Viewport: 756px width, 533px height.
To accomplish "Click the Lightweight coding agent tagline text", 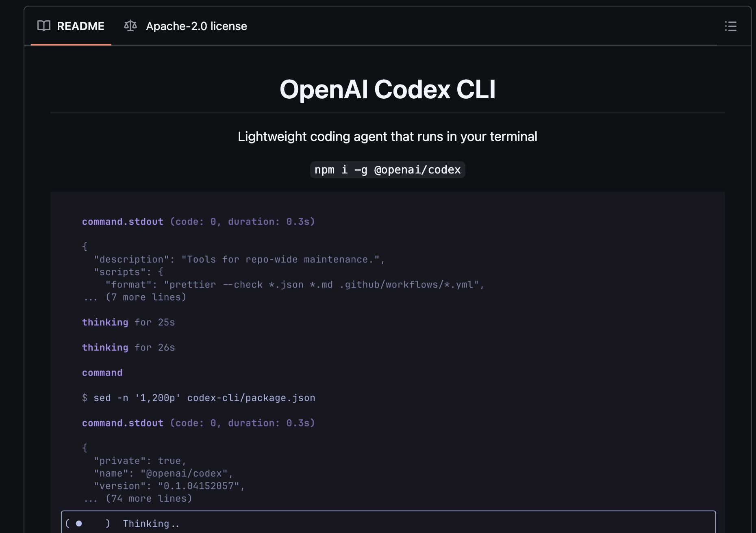I will tap(387, 136).
